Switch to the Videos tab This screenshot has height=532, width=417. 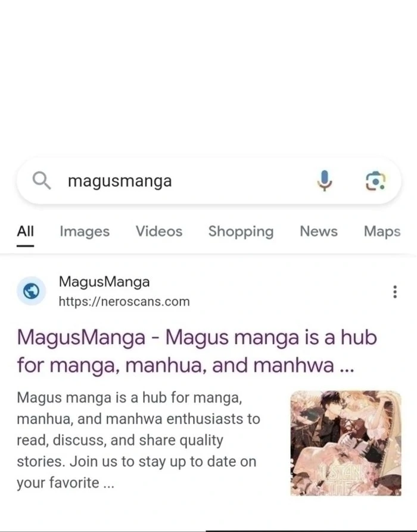point(159,231)
